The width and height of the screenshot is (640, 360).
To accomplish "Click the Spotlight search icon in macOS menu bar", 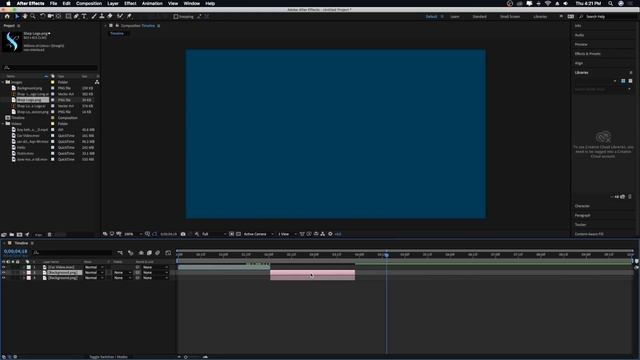I will [610, 3].
